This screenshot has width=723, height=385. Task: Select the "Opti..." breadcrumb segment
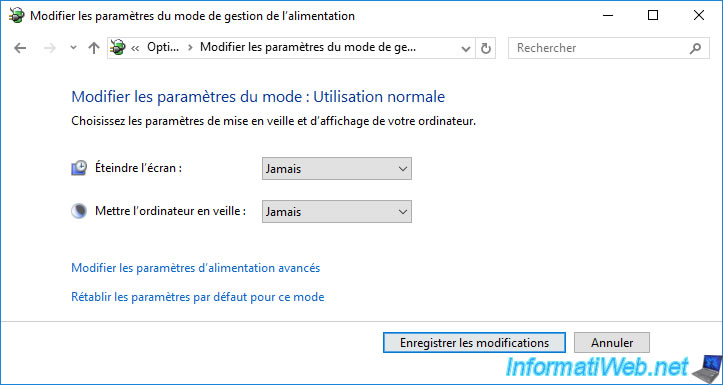pyautogui.click(x=162, y=47)
